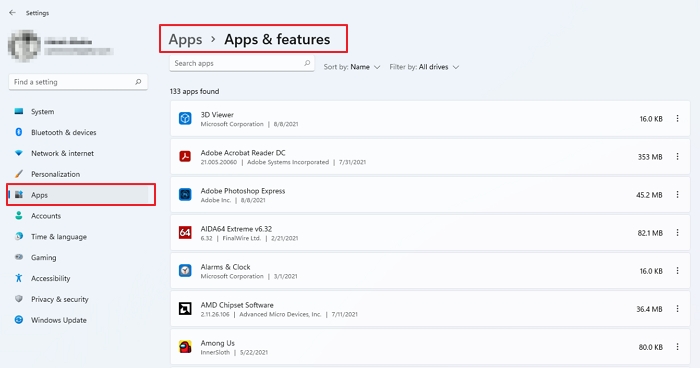This screenshot has height=368, width=700.
Task: Open more options for AIDA64 Extreme
Action: click(677, 233)
